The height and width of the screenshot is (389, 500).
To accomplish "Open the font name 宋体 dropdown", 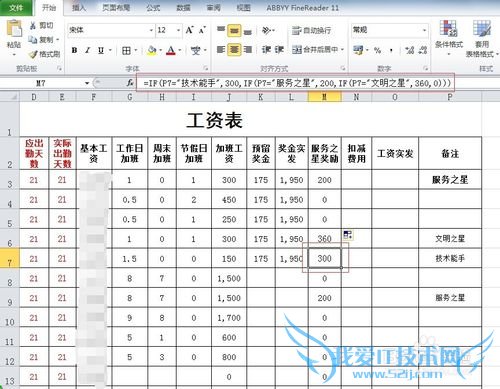I will tap(151, 30).
